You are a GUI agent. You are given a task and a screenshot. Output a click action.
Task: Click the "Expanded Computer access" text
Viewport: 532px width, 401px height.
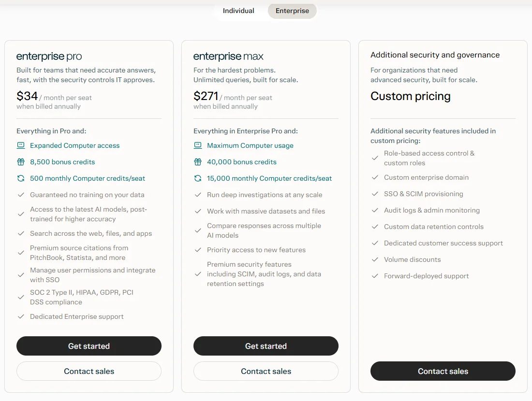74,145
